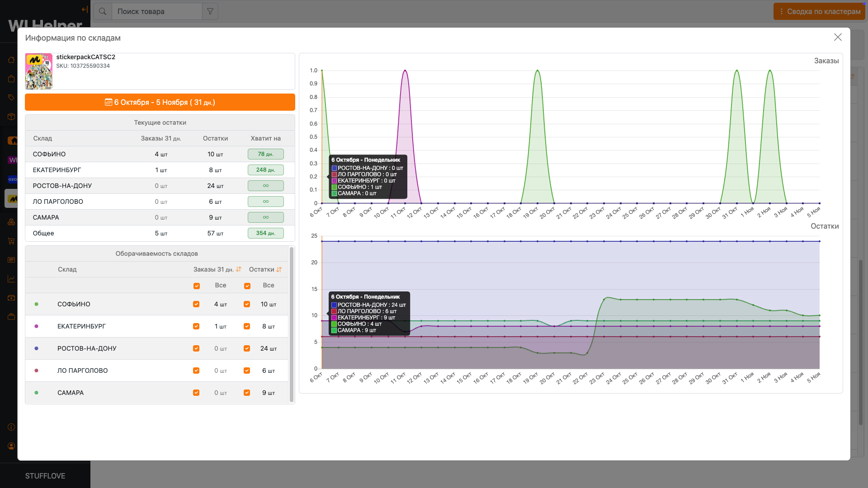The height and width of the screenshot is (488, 868).
Task: Sort by Заказы 31 дн. column arrows
Action: click(x=239, y=269)
